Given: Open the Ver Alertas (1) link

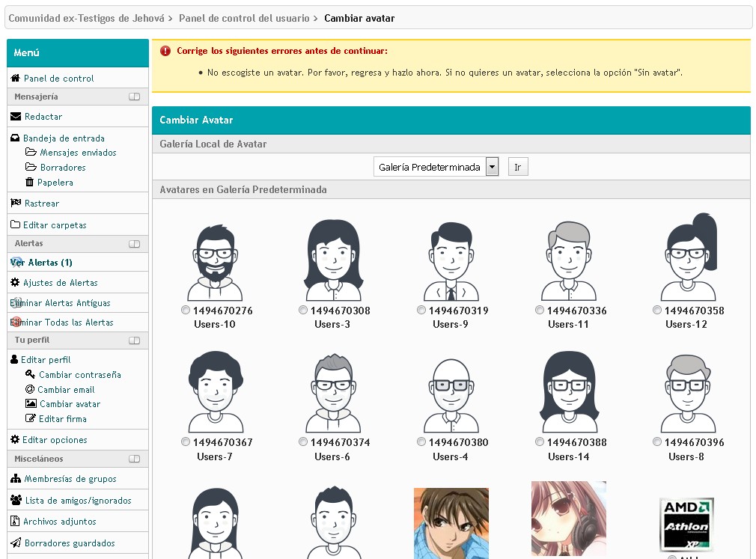Looking at the screenshot, I should pyautogui.click(x=42, y=263).
